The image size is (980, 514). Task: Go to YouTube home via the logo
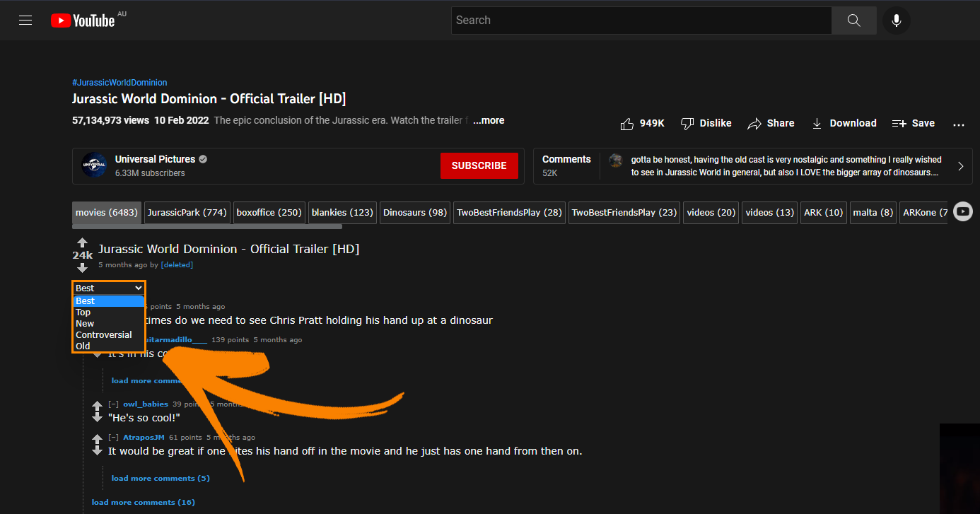click(x=83, y=21)
